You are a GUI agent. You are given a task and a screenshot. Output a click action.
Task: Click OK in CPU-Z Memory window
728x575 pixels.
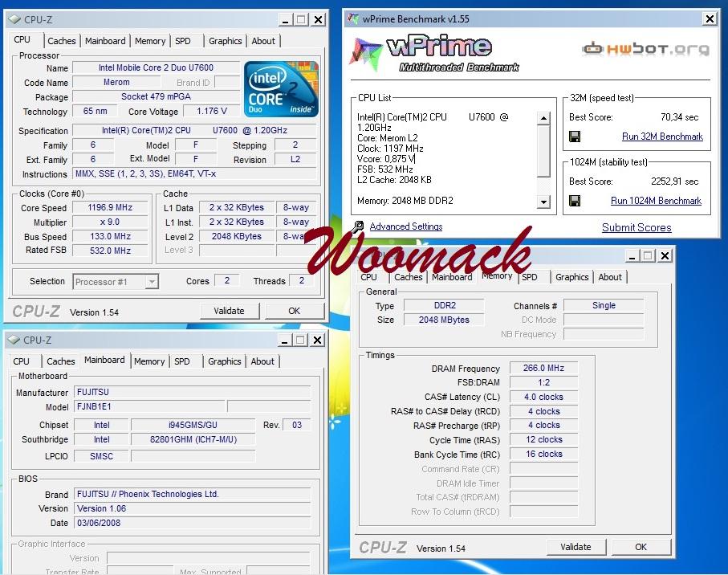[x=641, y=547]
